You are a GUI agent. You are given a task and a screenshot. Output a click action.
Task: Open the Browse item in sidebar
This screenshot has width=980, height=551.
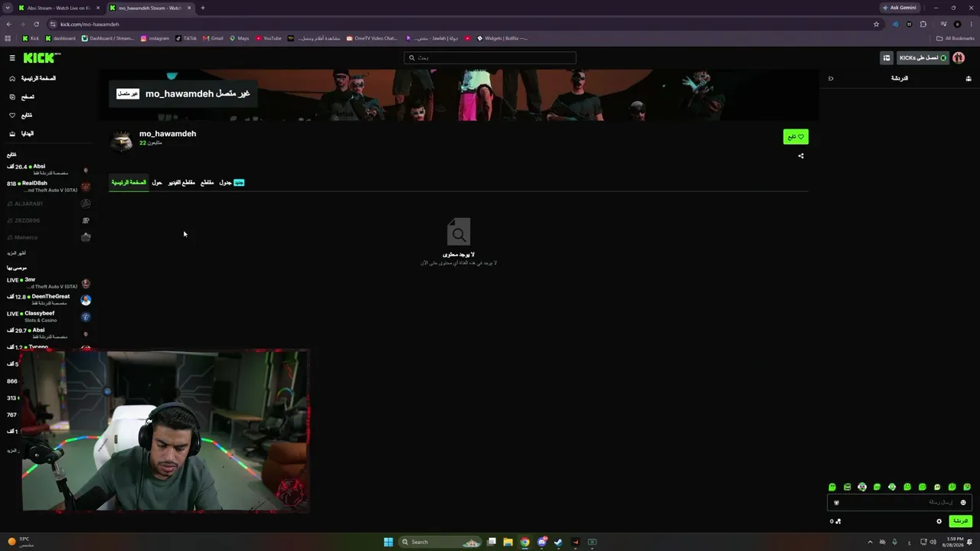pos(22,97)
